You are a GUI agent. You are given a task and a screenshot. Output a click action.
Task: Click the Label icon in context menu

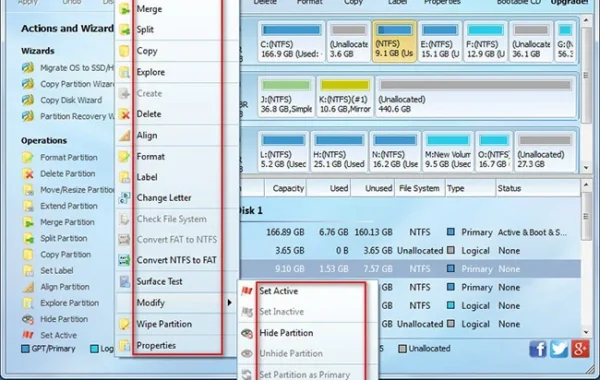(124, 177)
